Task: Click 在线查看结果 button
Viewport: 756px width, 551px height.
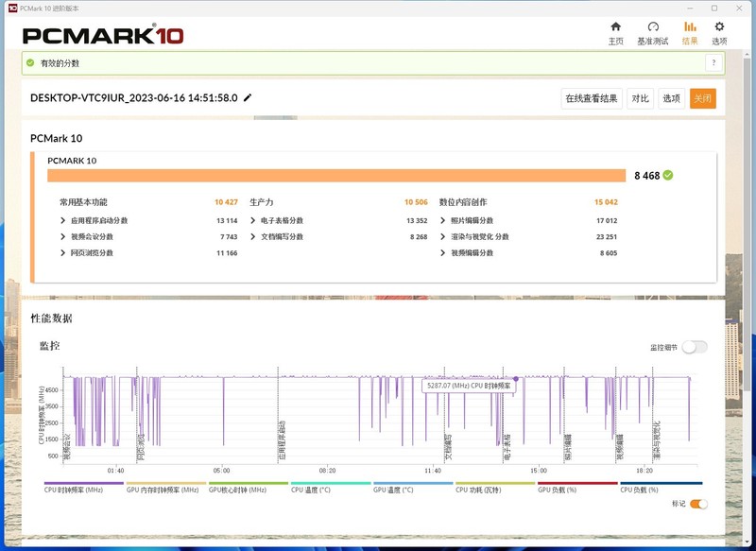Action: [592, 98]
